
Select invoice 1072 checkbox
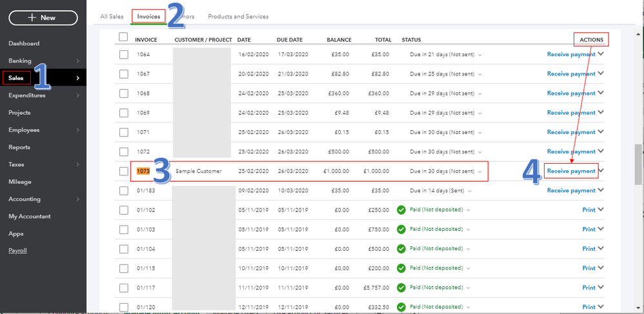click(124, 152)
